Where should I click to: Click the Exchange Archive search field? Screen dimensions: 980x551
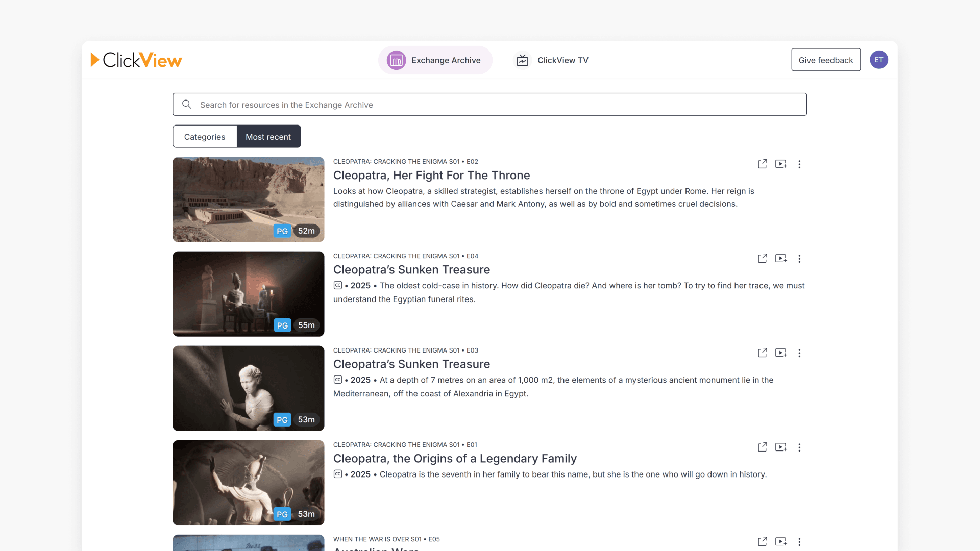490,105
